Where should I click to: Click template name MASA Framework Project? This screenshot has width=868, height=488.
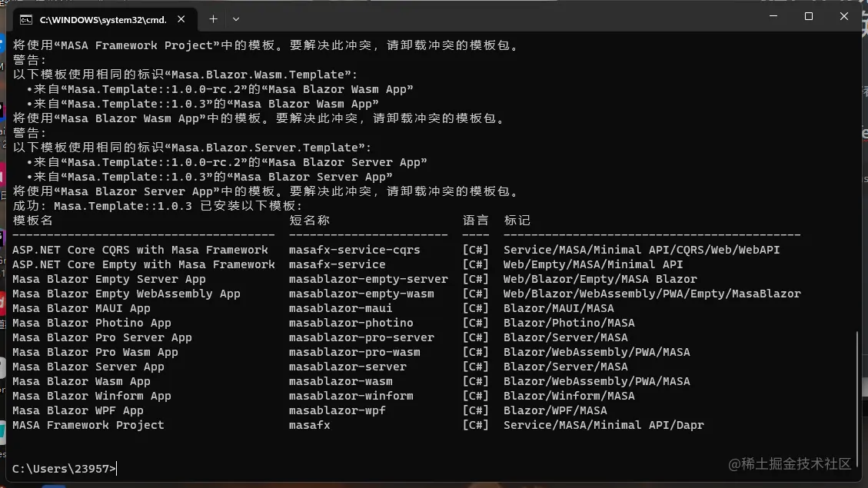tap(88, 426)
